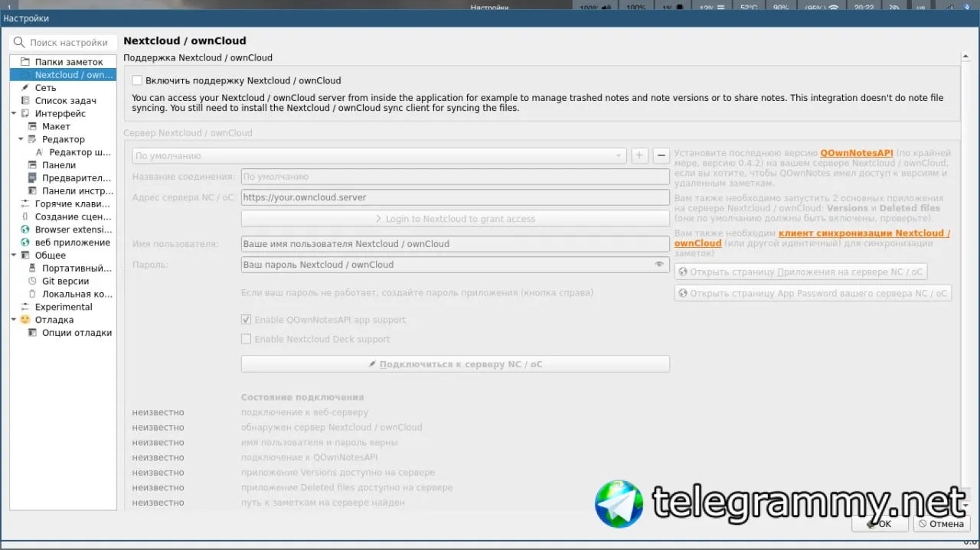
Task: Click the status text путь к заметкам на сервере найден
Action: click(x=323, y=503)
